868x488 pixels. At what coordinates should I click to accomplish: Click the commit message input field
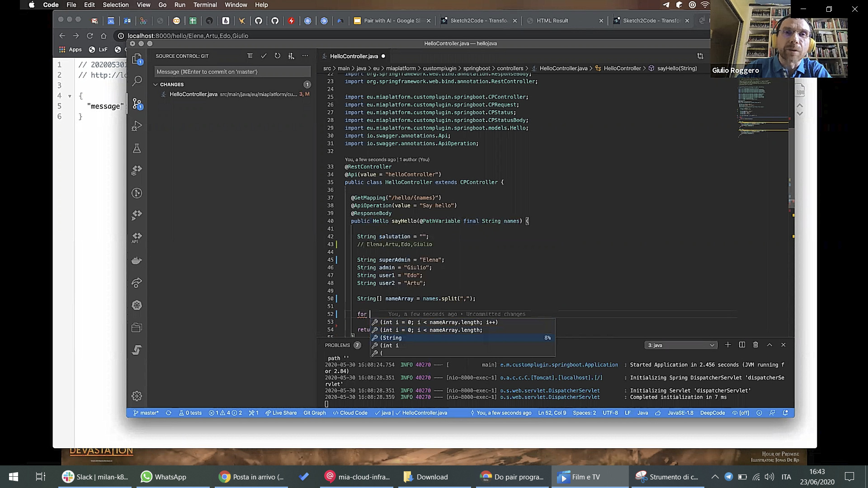pyautogui.click(x=232, y=72)
